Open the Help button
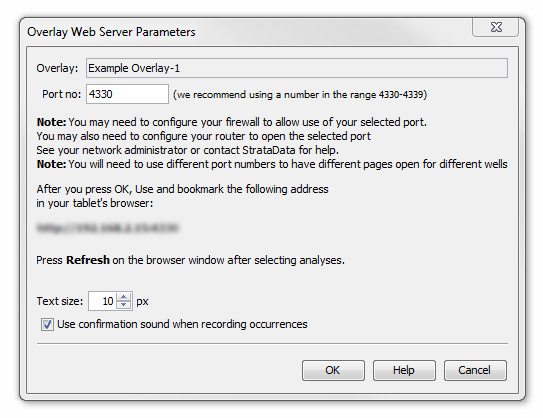The width and height of the screenshot is (543, 418). (404, 370)
